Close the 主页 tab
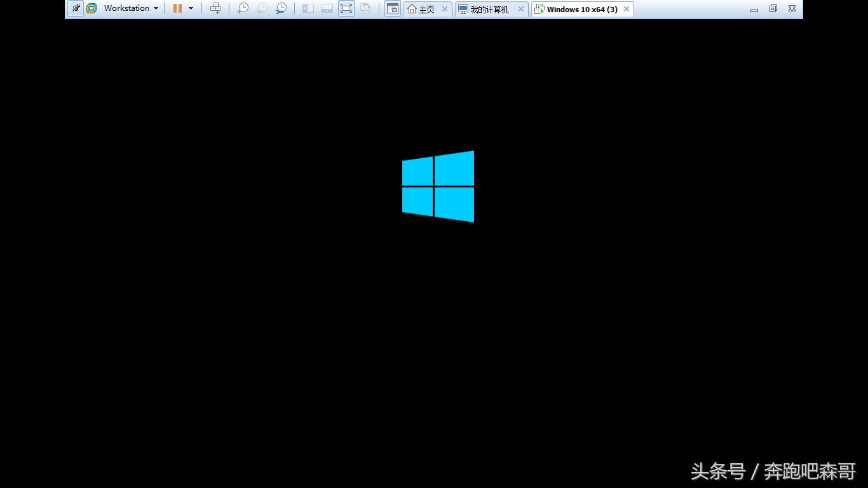Screen dimensions: 868x488 (x=445, y=9)
